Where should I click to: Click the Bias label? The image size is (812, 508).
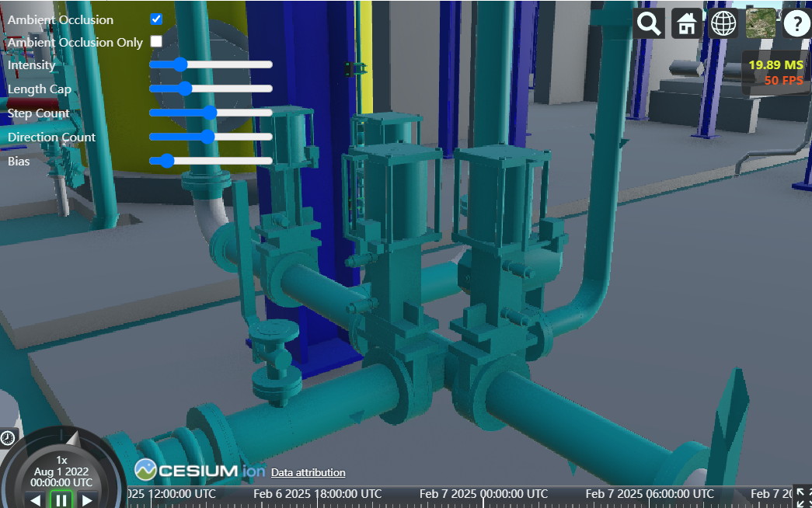(19, 161)
